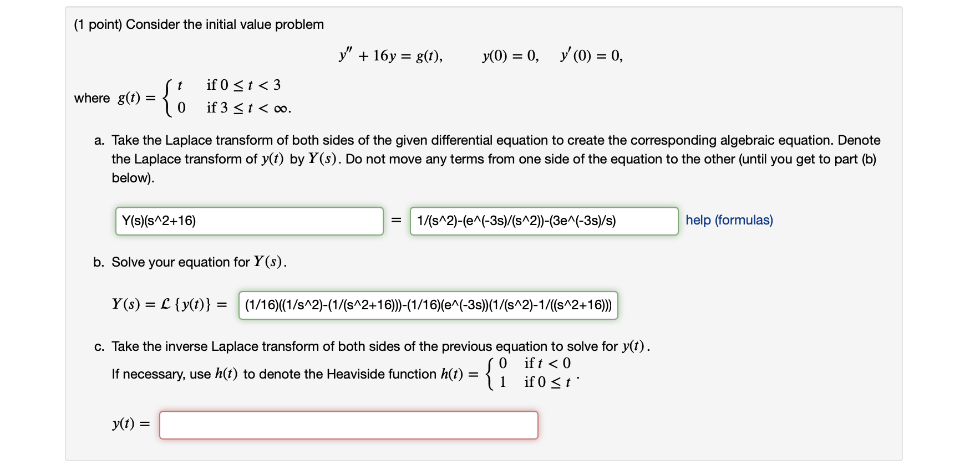Click the field containing 1/(s^2)-(e^(-3s)/(s^2))
The image size is (980, 475).
tap(544, 221)
